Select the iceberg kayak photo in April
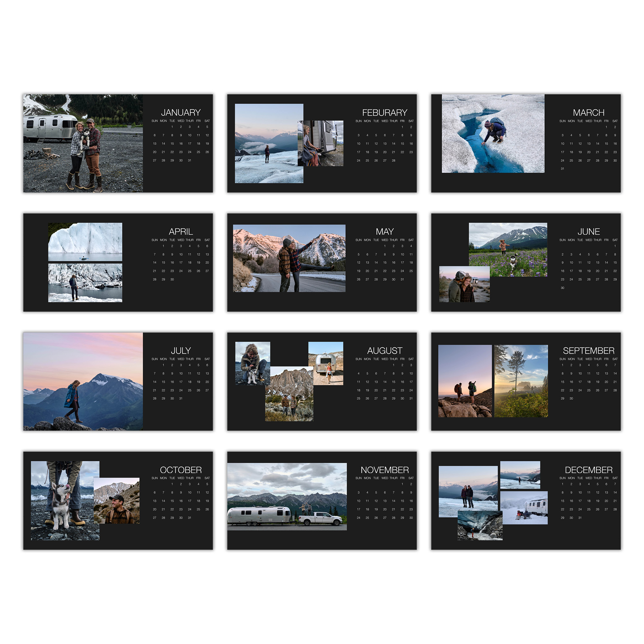644x644 pixels. (85, 242)
